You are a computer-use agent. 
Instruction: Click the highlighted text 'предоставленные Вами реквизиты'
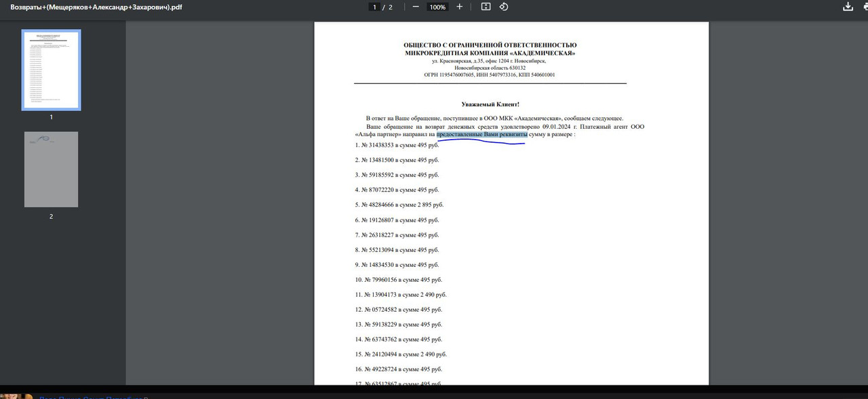481,134
